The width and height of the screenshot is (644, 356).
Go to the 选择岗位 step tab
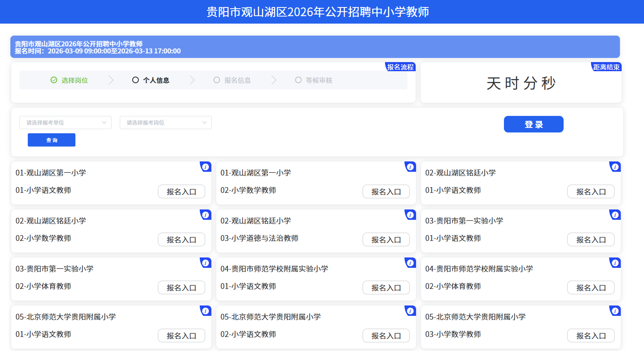pos(70,80)
